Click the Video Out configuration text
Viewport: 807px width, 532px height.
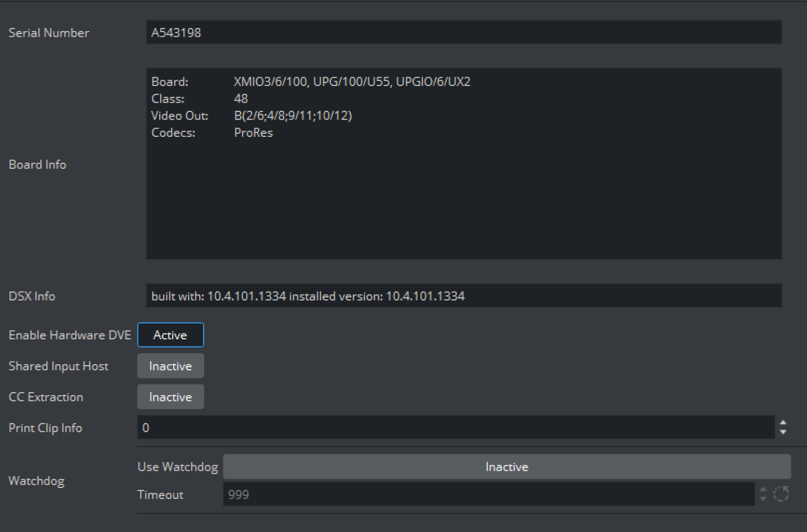click(x=293, y=116)
